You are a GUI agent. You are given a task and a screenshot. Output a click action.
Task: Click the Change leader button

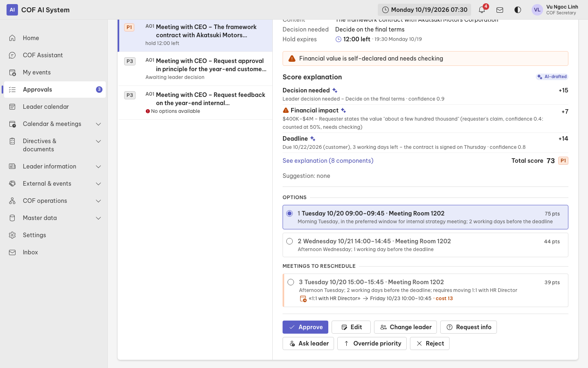click(405, 327)
